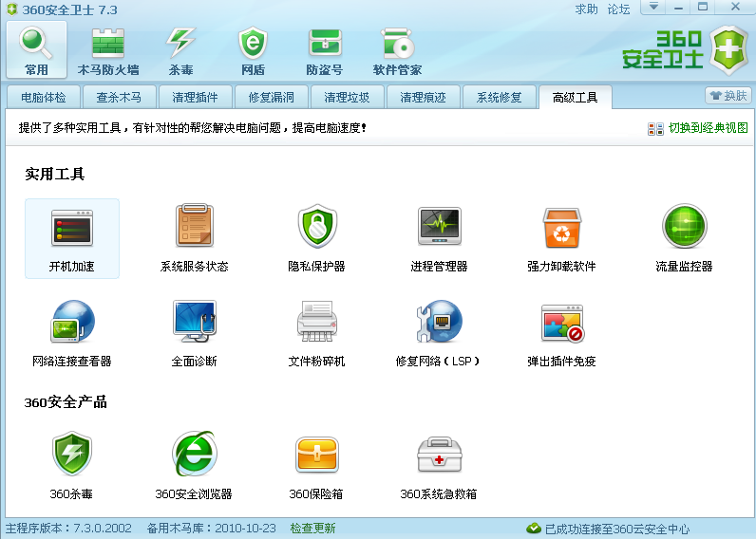Open the 杀毒 antivirus lightning icon
This screenshot has width=756, height=539.
pyautogui.click(x=180, y=52)
